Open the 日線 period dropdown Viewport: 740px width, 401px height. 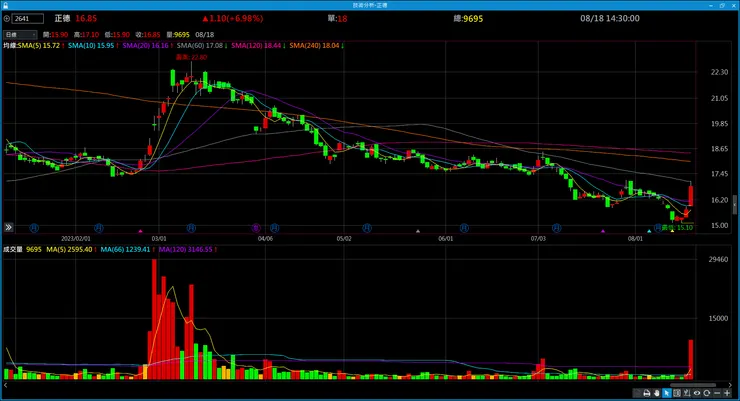tap(20, 34)
